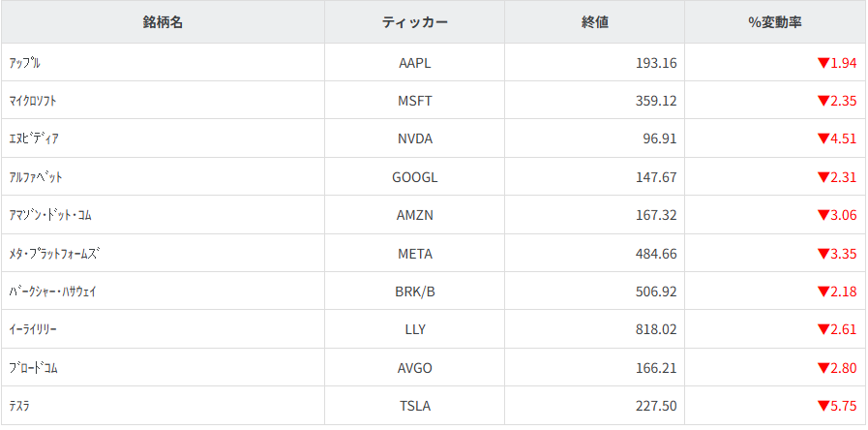
Task: Click the ティッカー column header
Action: (x=414, y=22)
